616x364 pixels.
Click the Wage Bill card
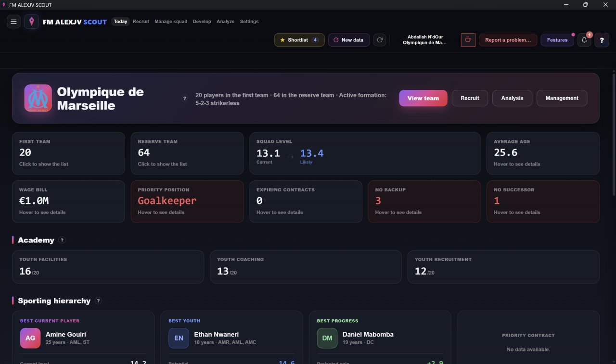pos(68,201)
